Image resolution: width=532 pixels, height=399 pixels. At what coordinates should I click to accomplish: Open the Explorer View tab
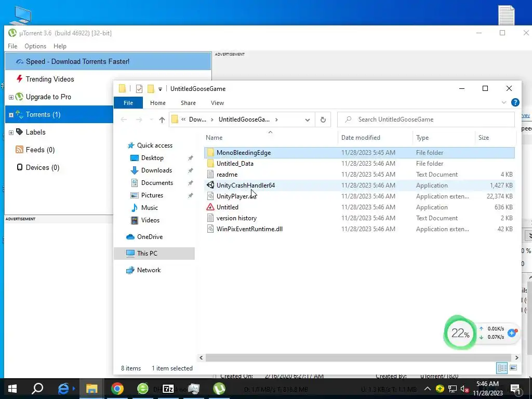pyautogui.click(x=217, y=103)
